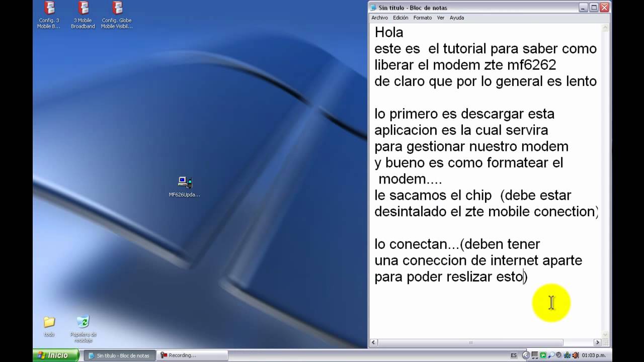
Task: Close the Bloc de notas window
Action: [605, 8]
